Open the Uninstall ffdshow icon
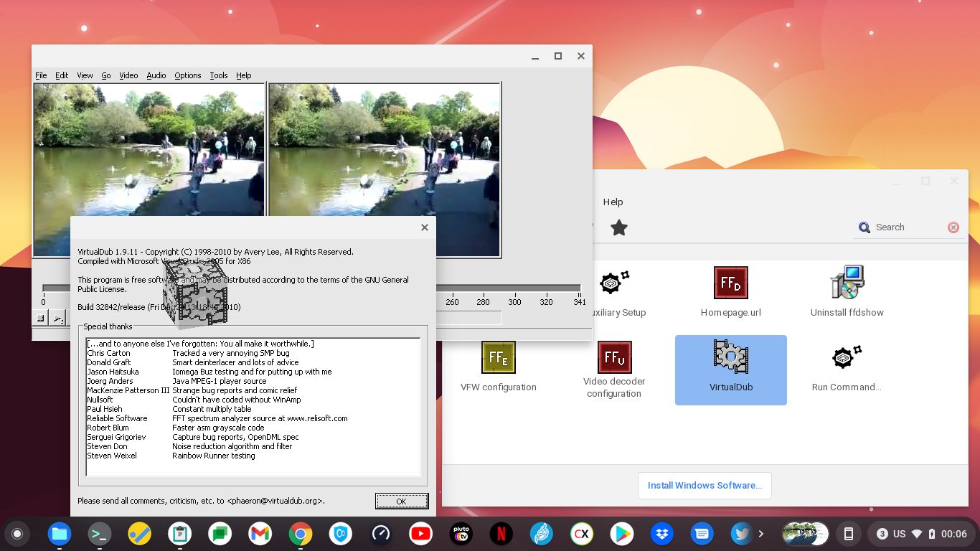Image resolution: width=980 pixels, height=551 pixels. coord(847,282)
